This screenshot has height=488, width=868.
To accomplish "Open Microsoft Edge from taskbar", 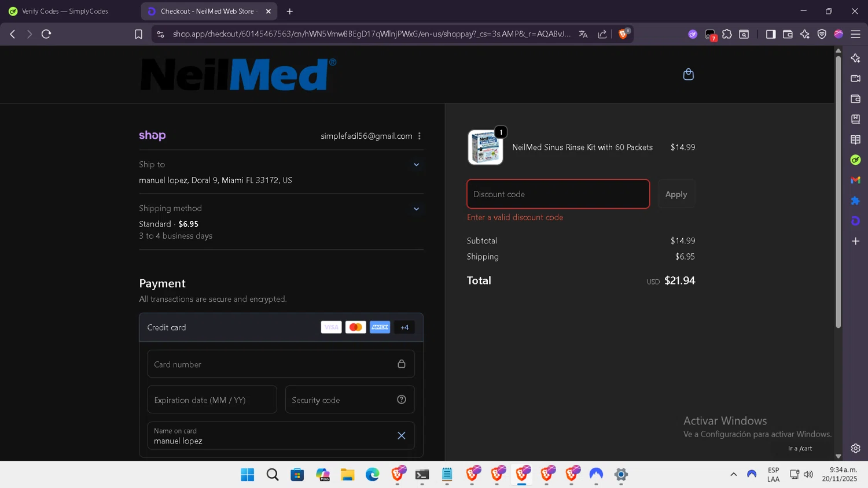I will (x=372, y=475).
